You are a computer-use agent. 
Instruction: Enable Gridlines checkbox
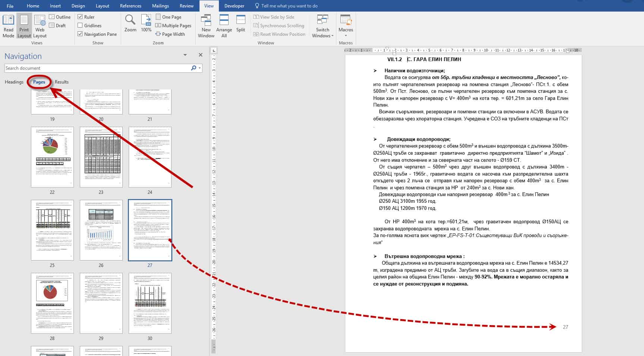80,25
